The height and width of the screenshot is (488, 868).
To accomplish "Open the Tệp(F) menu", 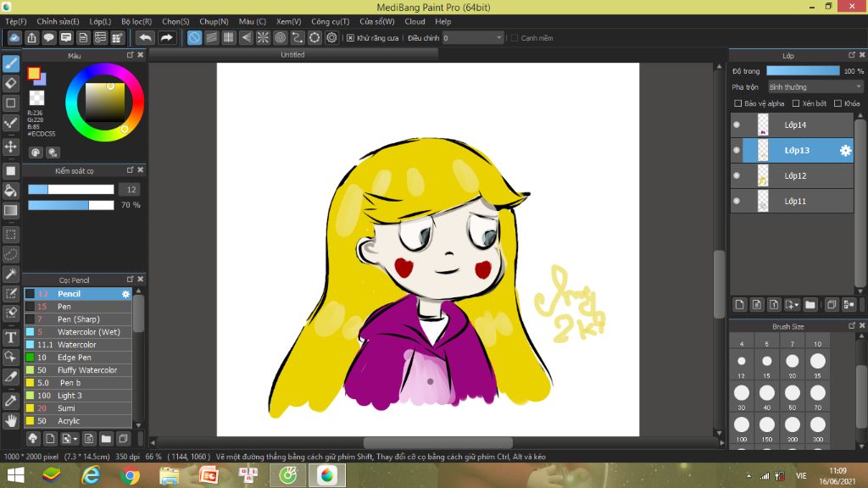I will coord(16,21).
